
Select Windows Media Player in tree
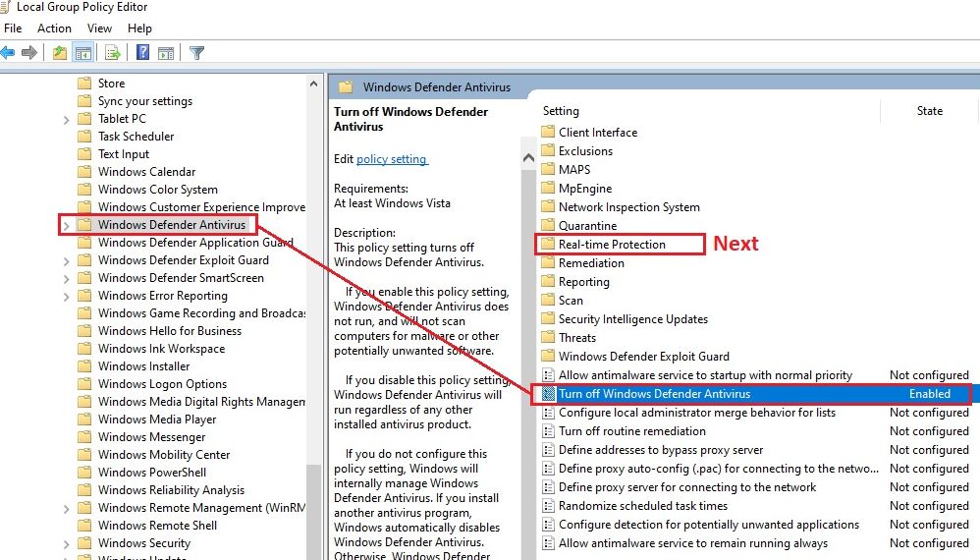(157, 420)
